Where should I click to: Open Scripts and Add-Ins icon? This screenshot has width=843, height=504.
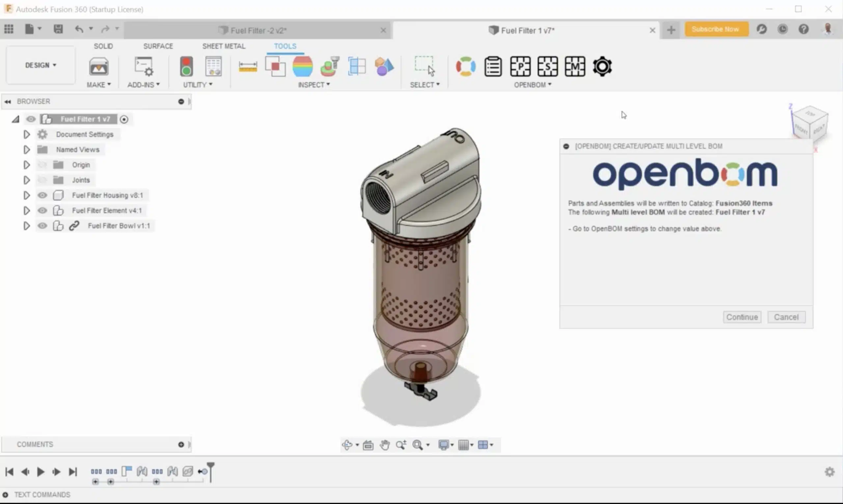pyautogui.click(x=144, y=66)
